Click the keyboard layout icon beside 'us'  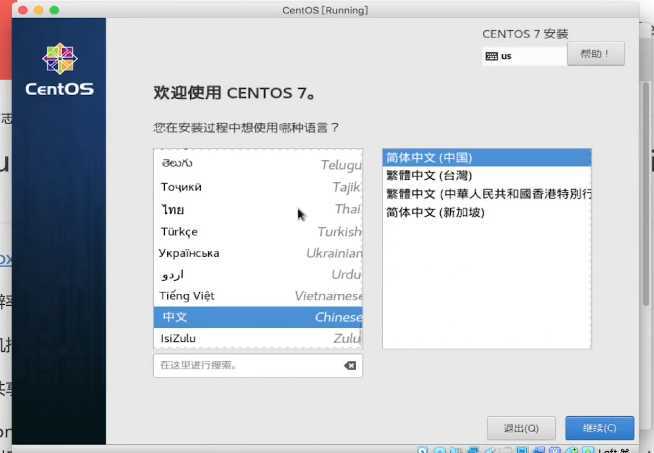click(x=492, y=56)
